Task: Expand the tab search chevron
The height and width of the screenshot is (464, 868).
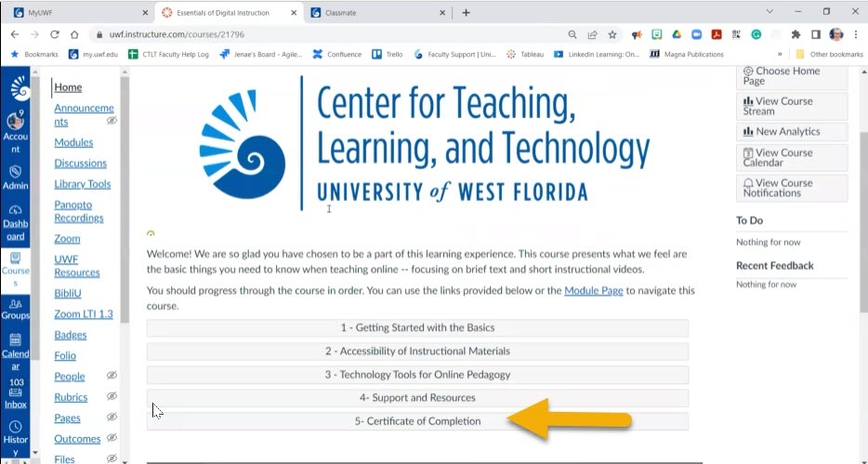Action: (769, 12)
